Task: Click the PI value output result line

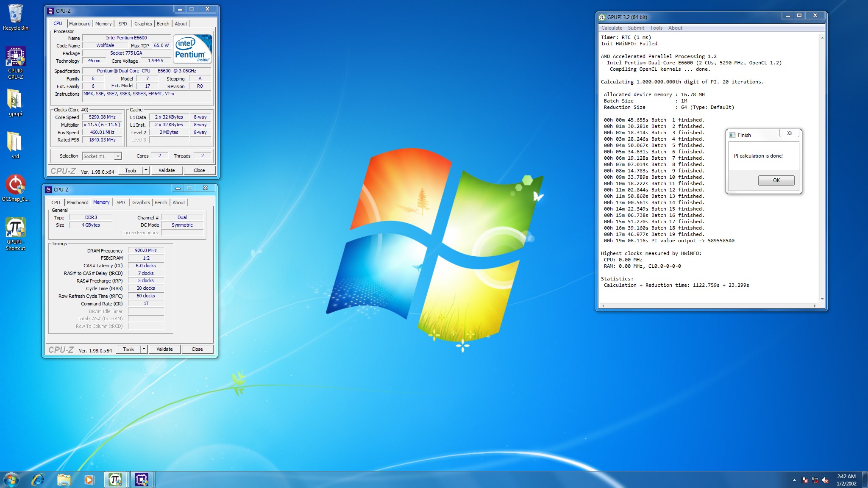Action: pos(669,241)
